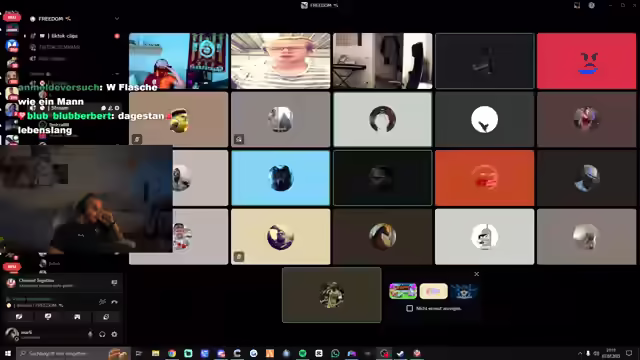Open the tiktok clips channel
This screenshot has height=360, width=640.
click(64, 36)
